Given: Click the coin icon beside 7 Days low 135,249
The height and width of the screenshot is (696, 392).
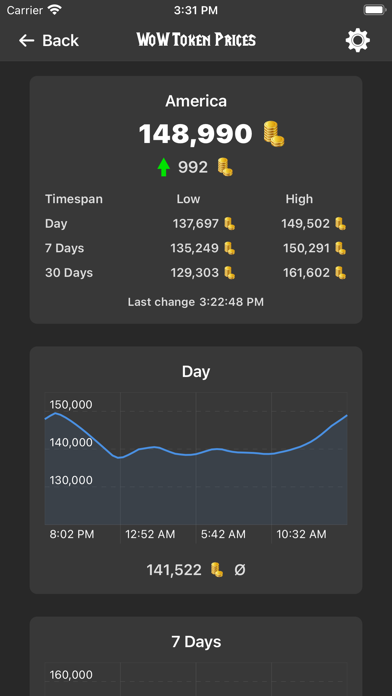Looking at the screenshot, I should point(229,248).
